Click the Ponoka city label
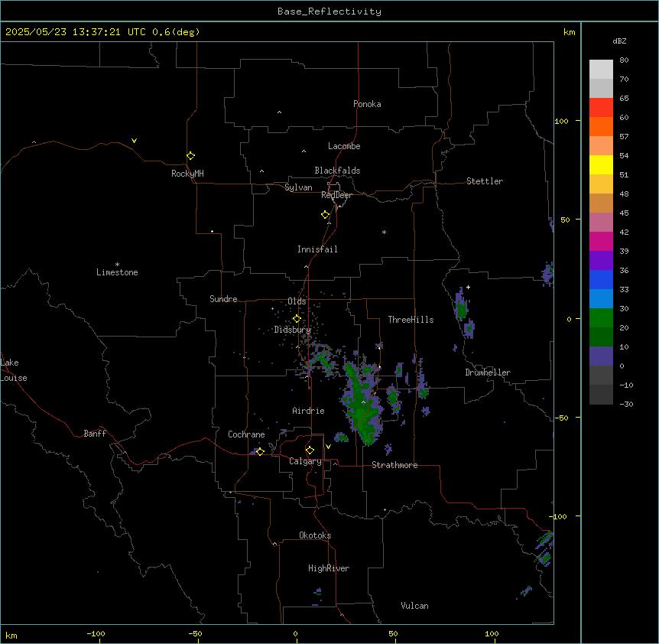The image size is (659, 644). click(367, 104)
